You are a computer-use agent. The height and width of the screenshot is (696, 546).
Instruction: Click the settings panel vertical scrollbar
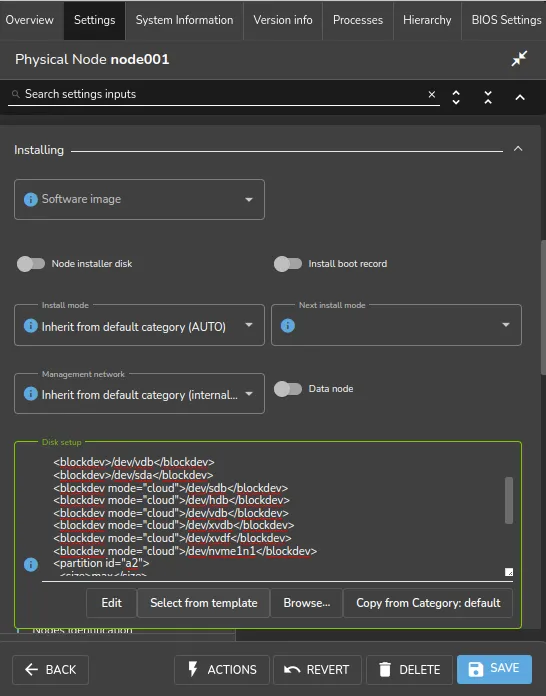(543, 307)
